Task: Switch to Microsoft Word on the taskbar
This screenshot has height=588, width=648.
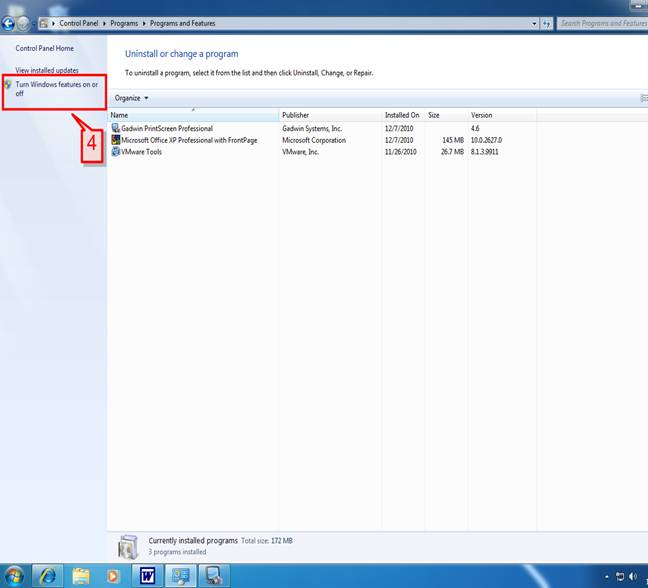Action: pos(147,576)
